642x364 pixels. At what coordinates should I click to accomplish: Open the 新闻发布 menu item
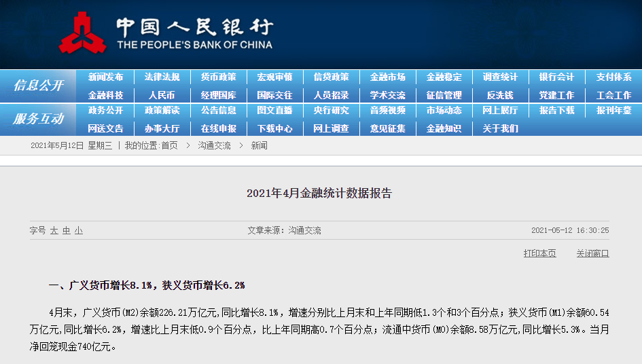click(x=105, y=77)
